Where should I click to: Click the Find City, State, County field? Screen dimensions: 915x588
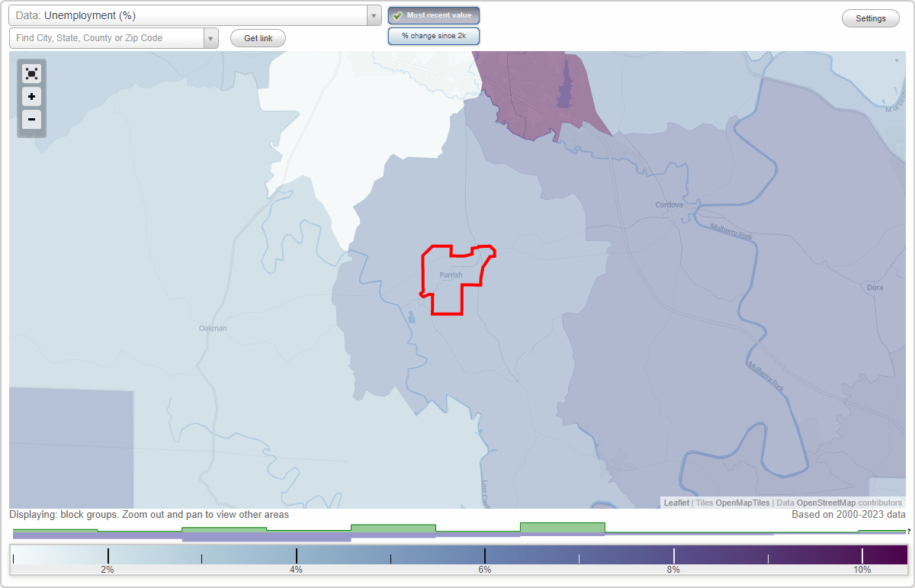click(107, 38)
